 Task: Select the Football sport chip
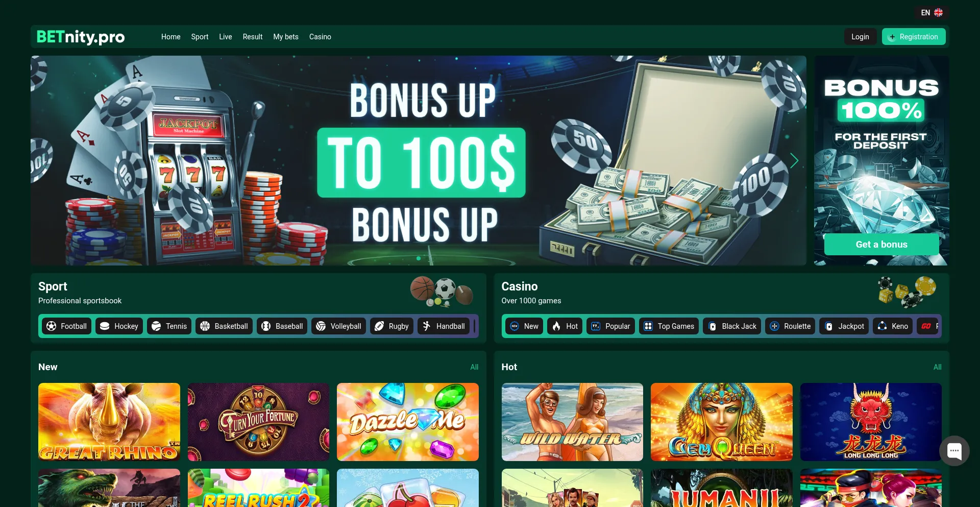pyautogui.click(x=67, y=326)
